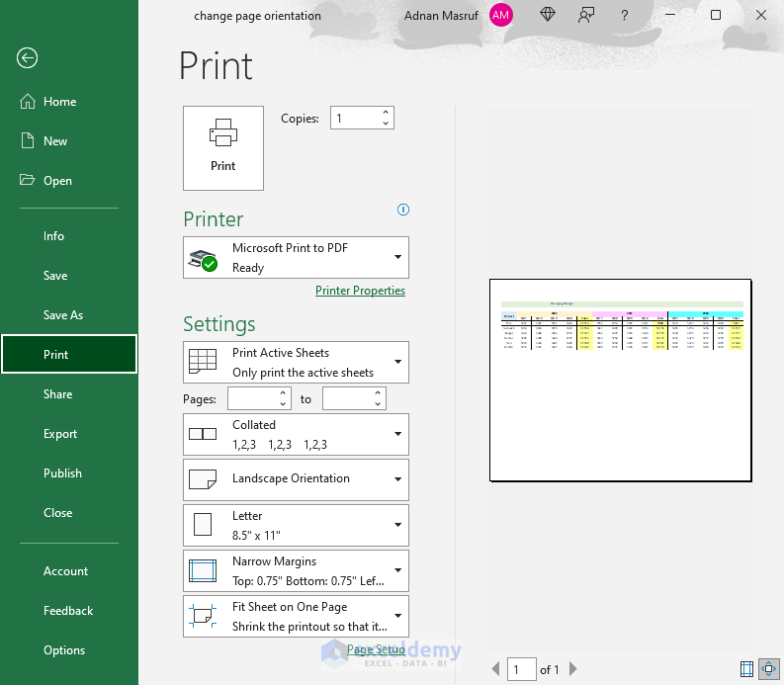This screenshot has width=784, height=685.
Task: Click the Home house icon
Action: click(x=28, y=102)
